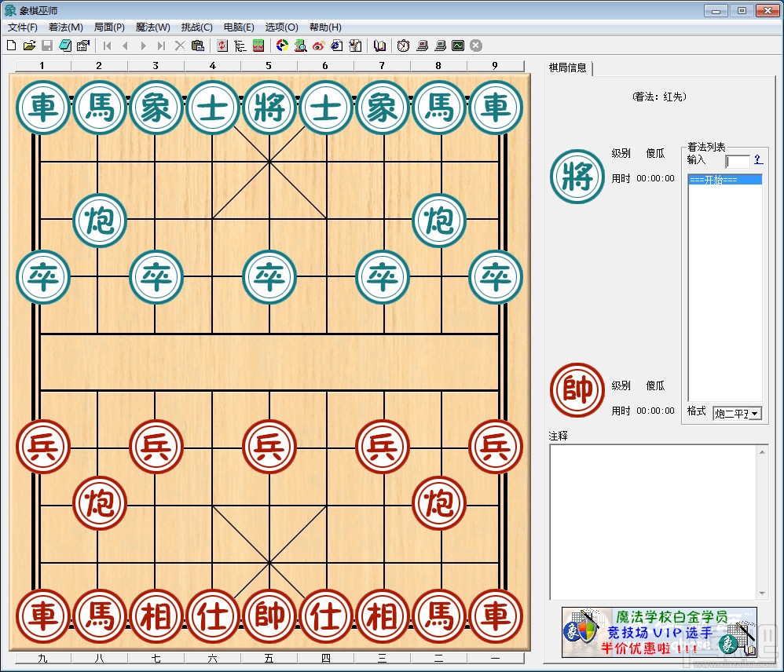784x672 pixels.
Task: Click the floppy disk Save icon
Action: pos(47,46)
